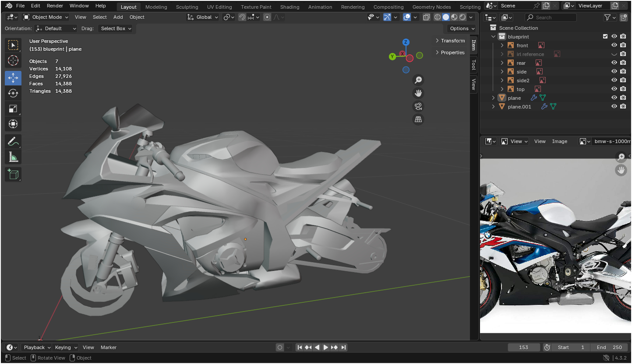Jump to the next keyframe
This screenshot has height=364, width=632.
(x=335, y=347)
